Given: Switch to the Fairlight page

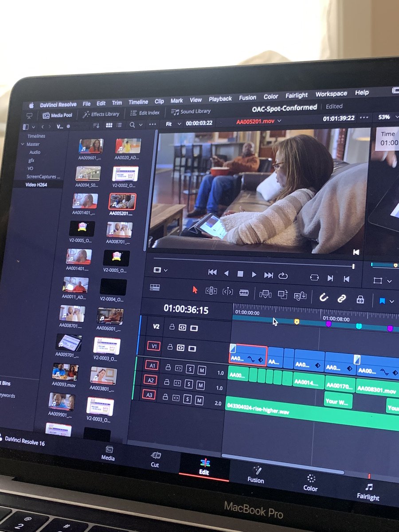Looking at the screenshot, I should (368, 491).
